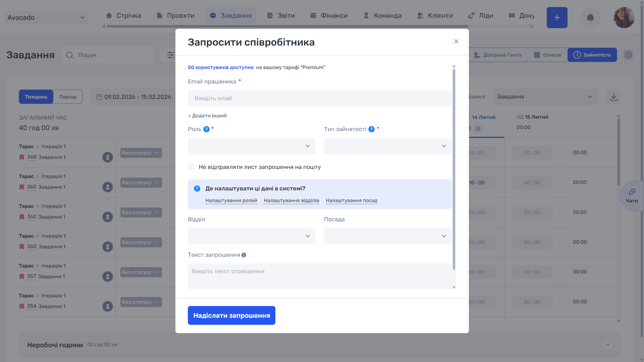
Task: Click the blue plus add button
Action: coord(557,17)
